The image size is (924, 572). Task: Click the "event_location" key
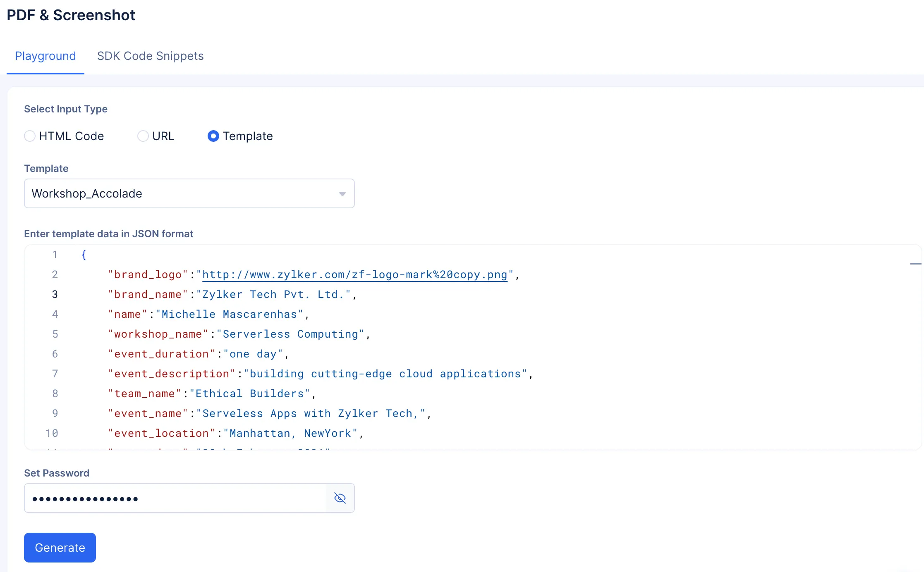[161, 433]
